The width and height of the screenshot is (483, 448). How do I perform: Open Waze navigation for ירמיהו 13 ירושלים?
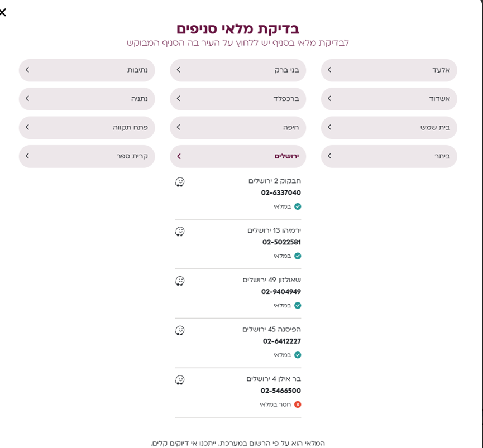(180, 232)
